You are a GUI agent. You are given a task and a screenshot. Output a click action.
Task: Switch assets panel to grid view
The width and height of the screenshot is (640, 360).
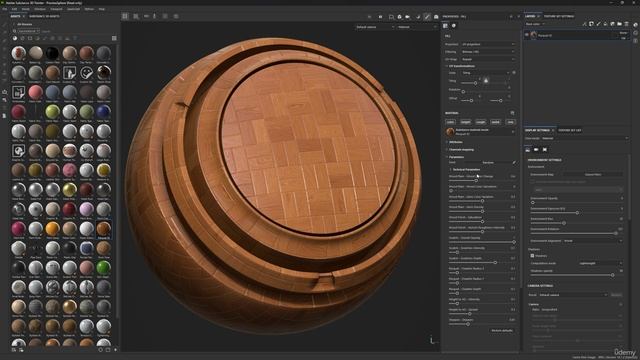114,38
